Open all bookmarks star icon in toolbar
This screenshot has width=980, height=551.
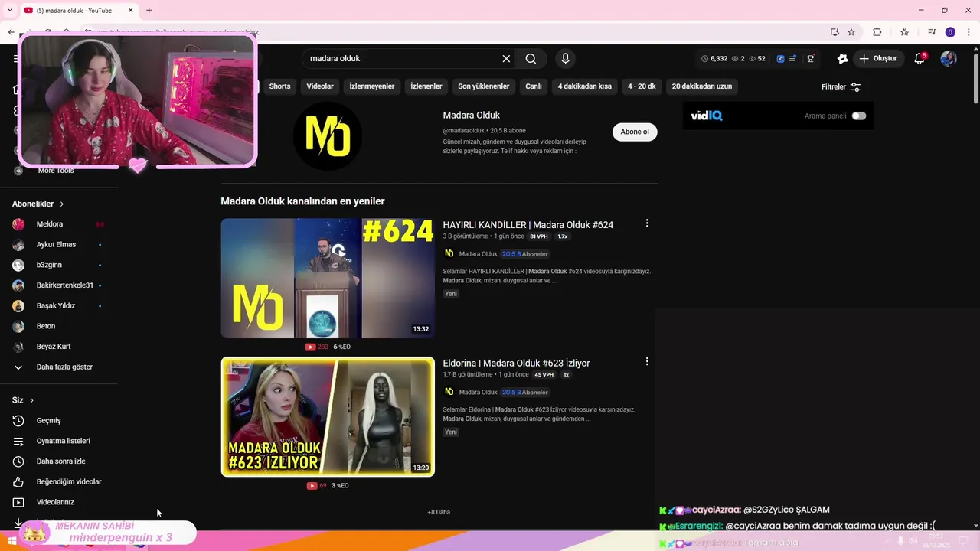(x=904, y=32)
